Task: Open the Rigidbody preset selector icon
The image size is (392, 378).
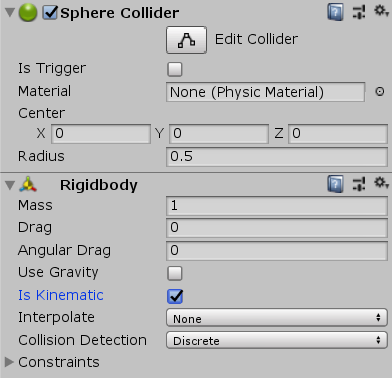Action: [359, 184]
